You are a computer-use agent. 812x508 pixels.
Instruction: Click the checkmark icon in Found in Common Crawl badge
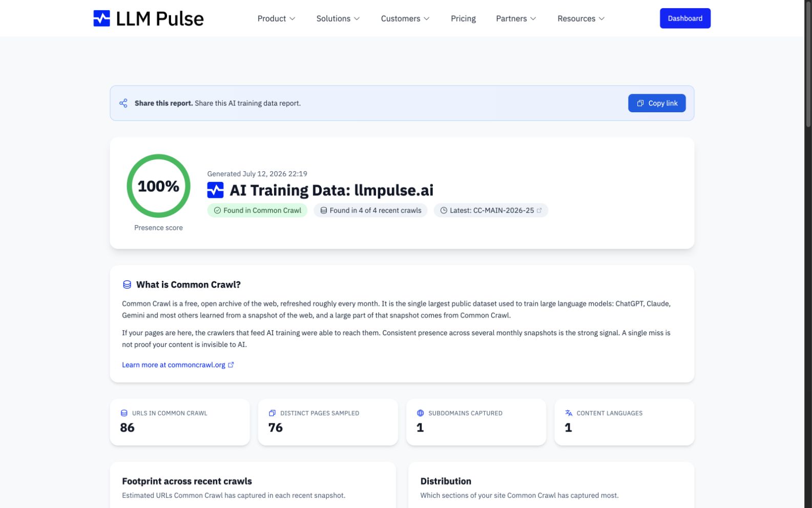[x=217, y=210]
